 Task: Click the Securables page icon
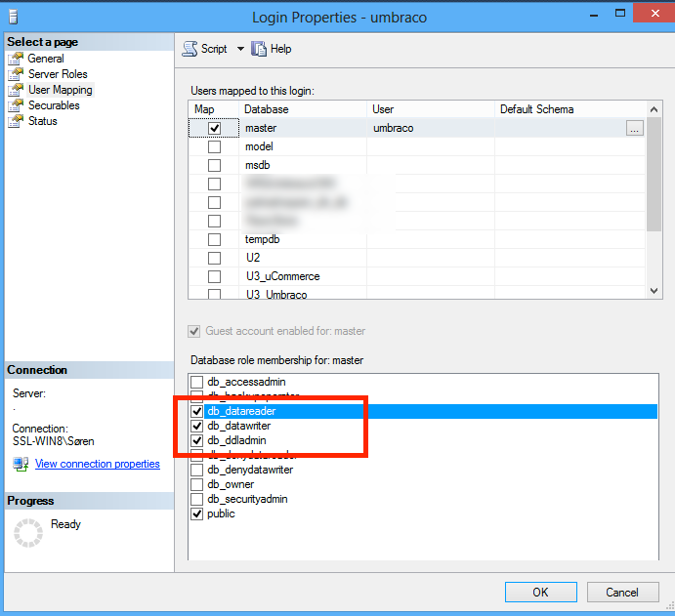click(x=16, y=105)
